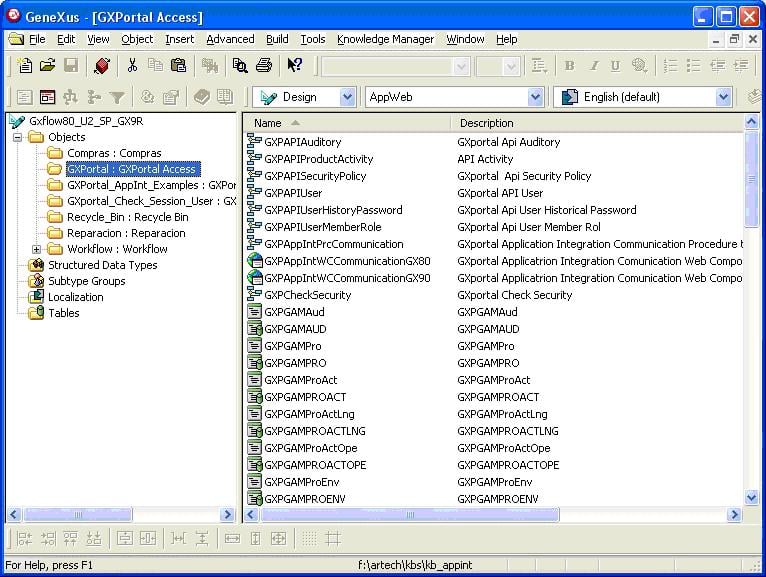Open the Knowledge Manager menu
This screenshot has height=577, width=766.
[385, 39]
